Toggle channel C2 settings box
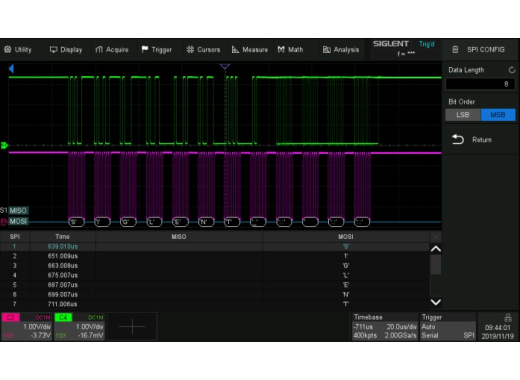 [27, 326]
